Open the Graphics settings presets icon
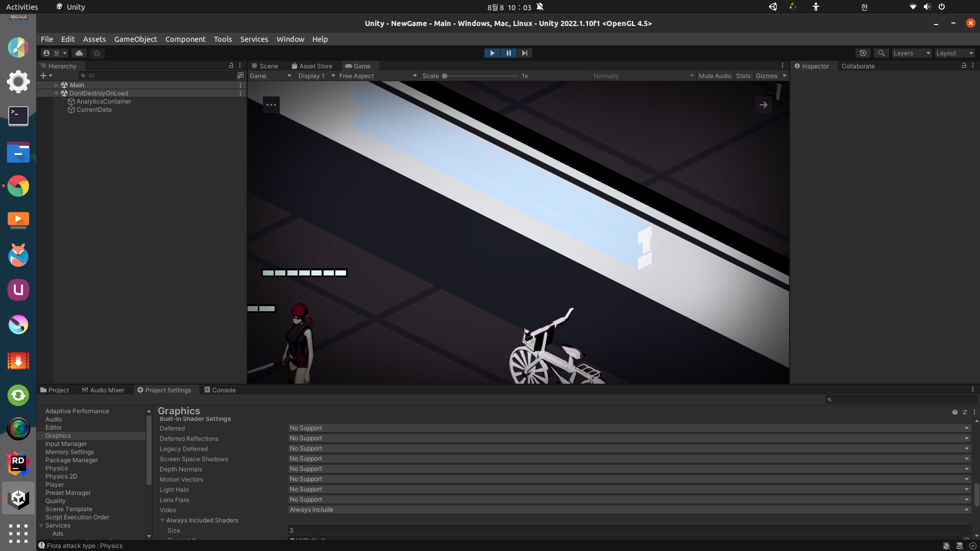 tap(965, 412)
